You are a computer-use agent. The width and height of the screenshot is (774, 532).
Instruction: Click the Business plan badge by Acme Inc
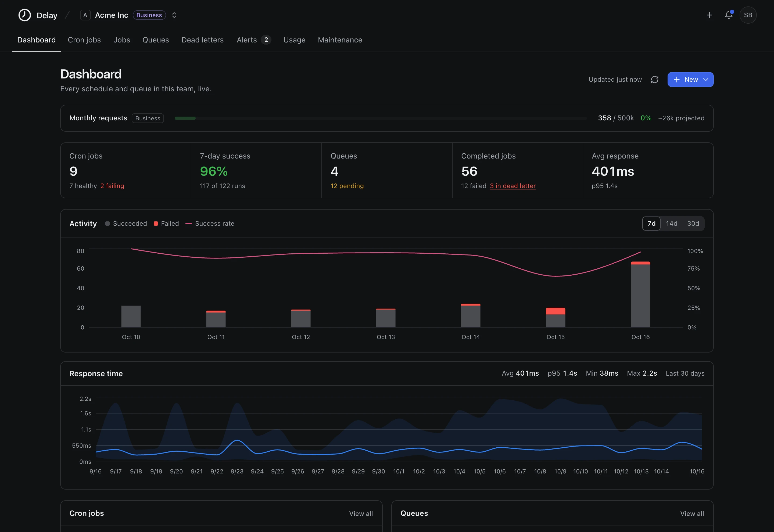[x=149, y=15]
